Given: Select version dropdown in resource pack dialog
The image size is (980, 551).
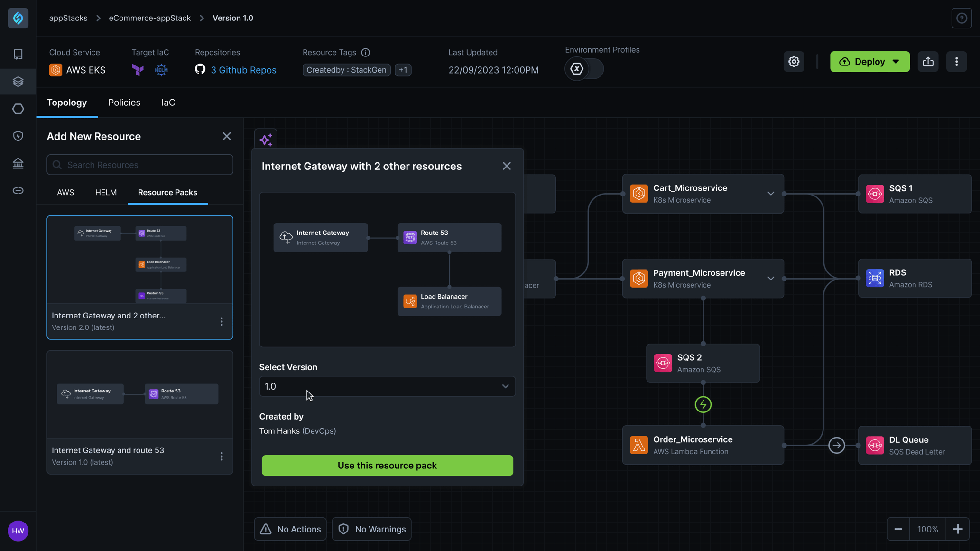Looking at the screenshot, I should [x=387, y=386].
